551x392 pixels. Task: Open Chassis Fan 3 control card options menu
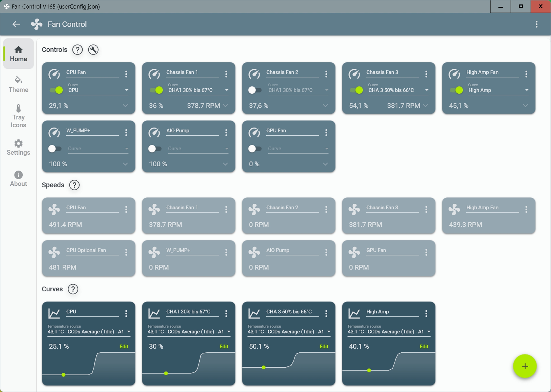[426, 74]
